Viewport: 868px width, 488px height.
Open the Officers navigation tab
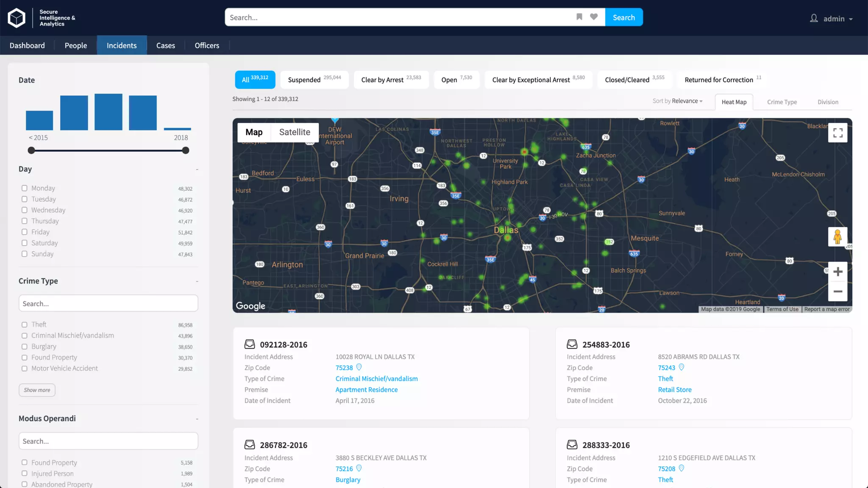pos(207,45)
